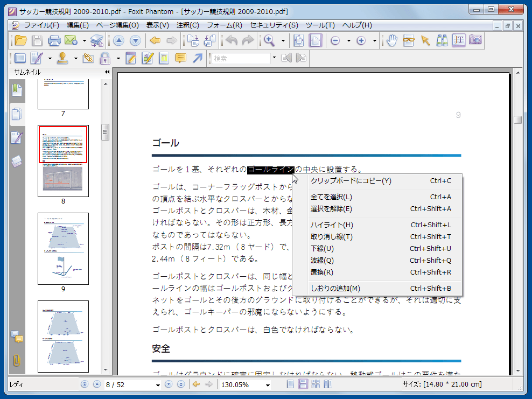The height and width of the screenshot is (399, 532).
Task: Open the Layers side panel
Action: pyautogui.click(x=17, y=162)
